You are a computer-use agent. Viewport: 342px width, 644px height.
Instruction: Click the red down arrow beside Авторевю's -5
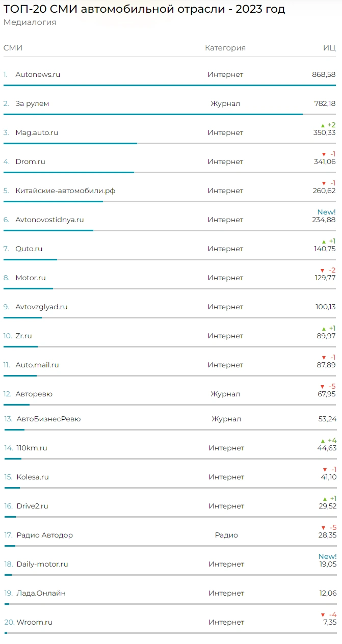point(322,387)
